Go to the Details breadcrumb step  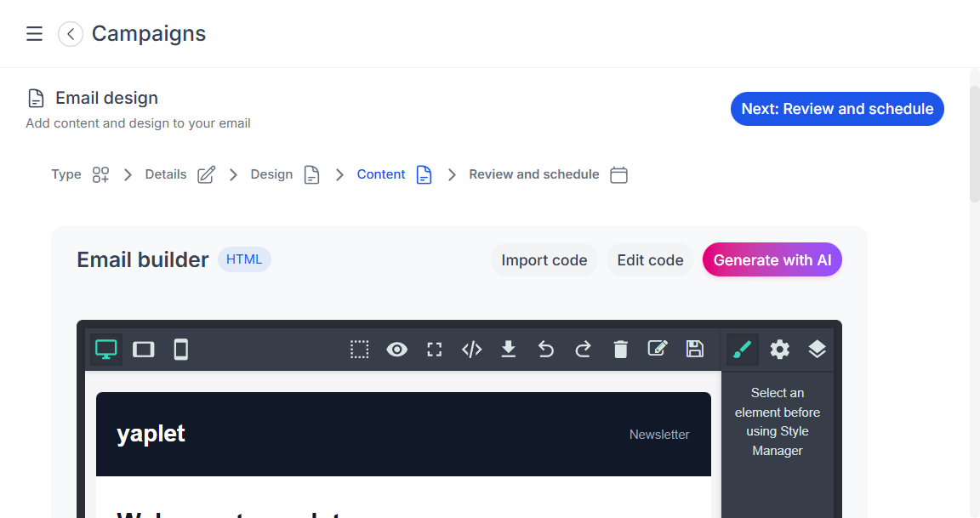(166, 174)
